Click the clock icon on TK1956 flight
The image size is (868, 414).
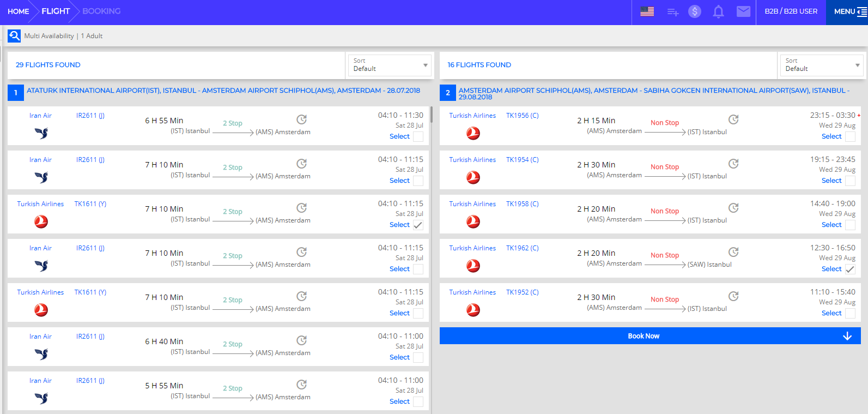pyautogui.click(x=733, y=119)
